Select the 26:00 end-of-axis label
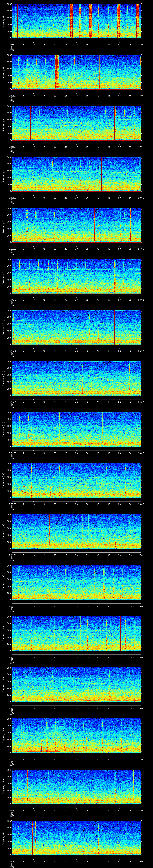This screenshot has width=153, height=868. pos(141,504)
